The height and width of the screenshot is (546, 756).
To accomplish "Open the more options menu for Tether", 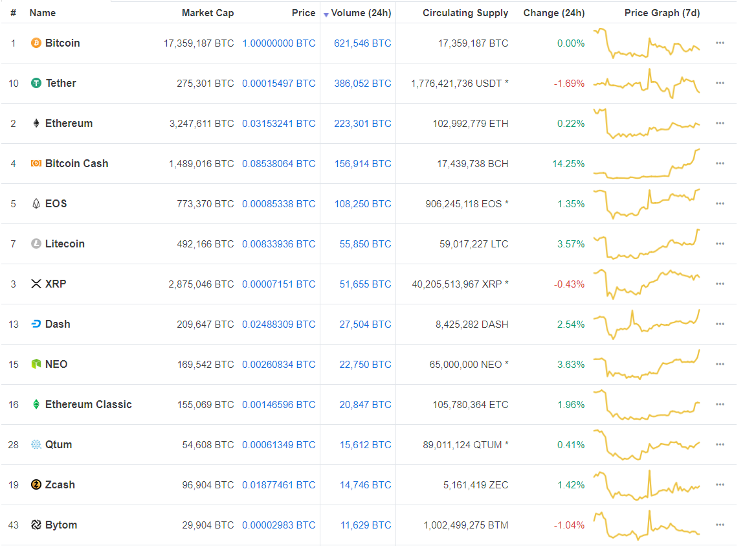I will (x=720, y=83).
